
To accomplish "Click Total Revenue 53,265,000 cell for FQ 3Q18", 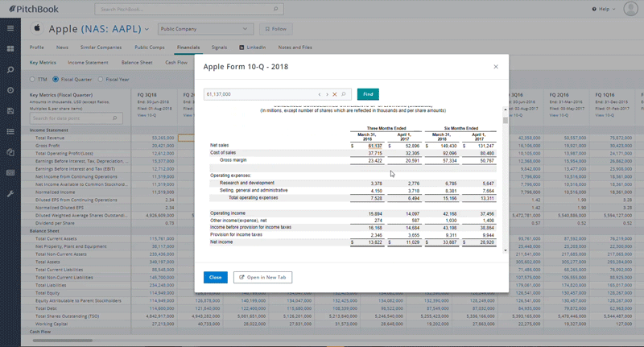I will 163,138.
